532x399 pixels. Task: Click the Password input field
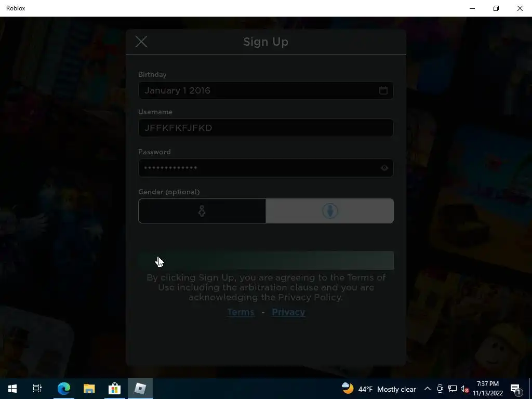[x=265, y=168]
